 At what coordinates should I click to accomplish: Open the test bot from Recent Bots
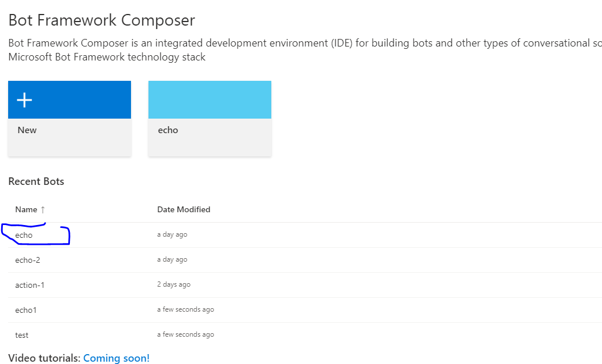pyautogui.click(x=22, y=335)
